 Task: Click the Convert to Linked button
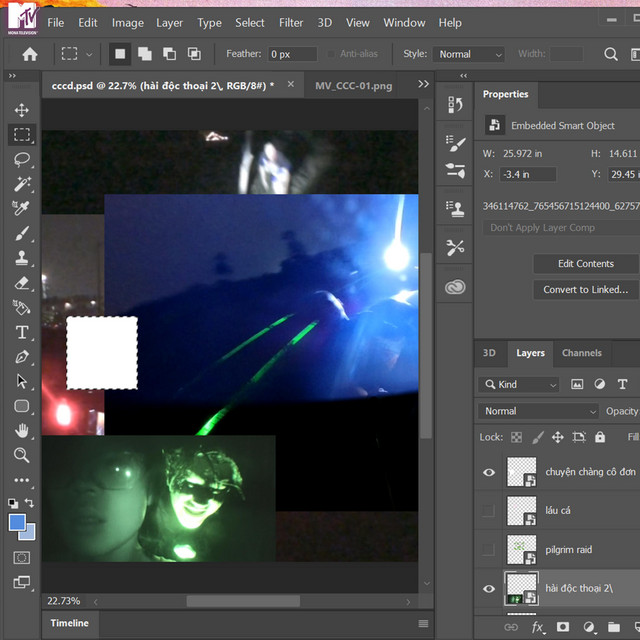[585, 290]
